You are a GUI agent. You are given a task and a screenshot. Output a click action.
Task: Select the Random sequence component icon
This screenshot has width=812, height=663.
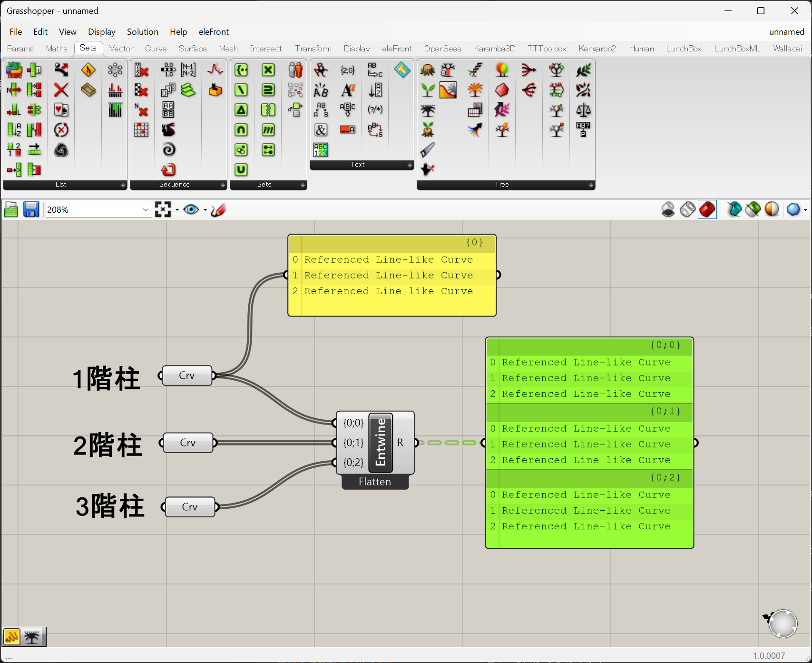pyautogui.click(x=168, y=130)
